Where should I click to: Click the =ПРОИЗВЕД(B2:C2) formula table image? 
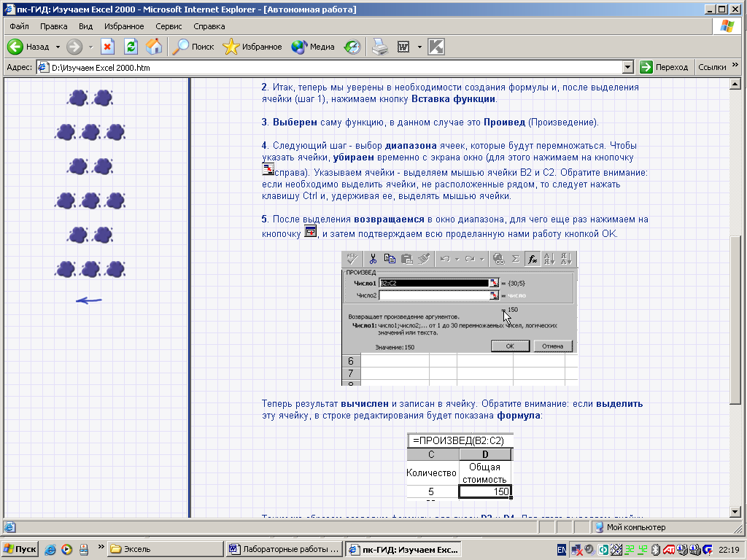460,467
